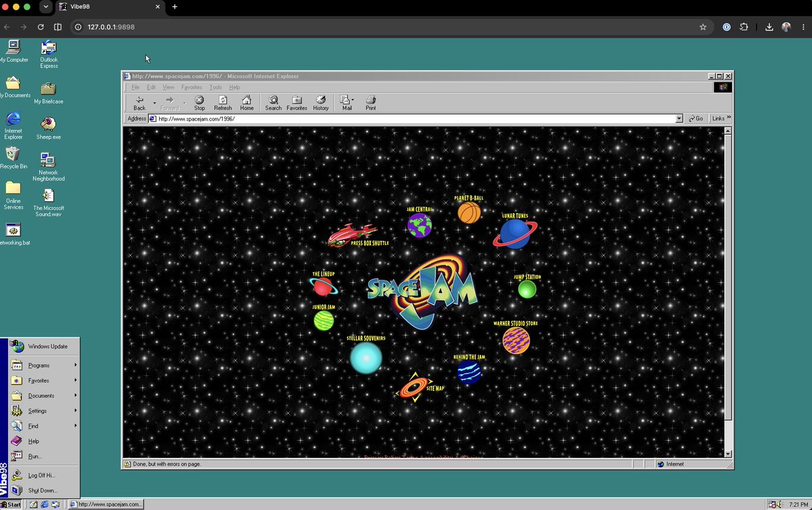Select the Jump Station green planet
Screen dimensions: 812x510
tap(527, 289)
